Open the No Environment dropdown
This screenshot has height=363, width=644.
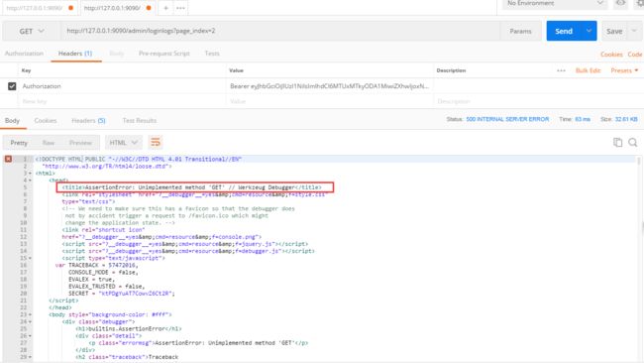(555, 3)
